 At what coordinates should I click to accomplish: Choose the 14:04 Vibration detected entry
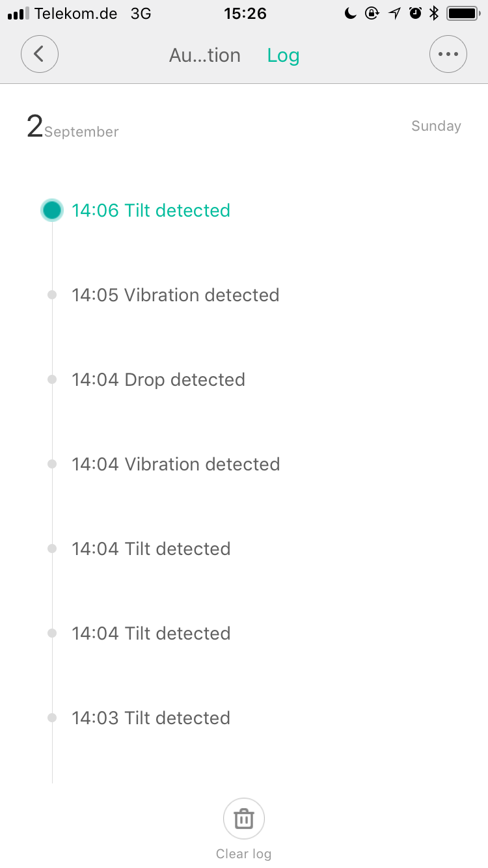pyautogui.click(x=176, y=465)
